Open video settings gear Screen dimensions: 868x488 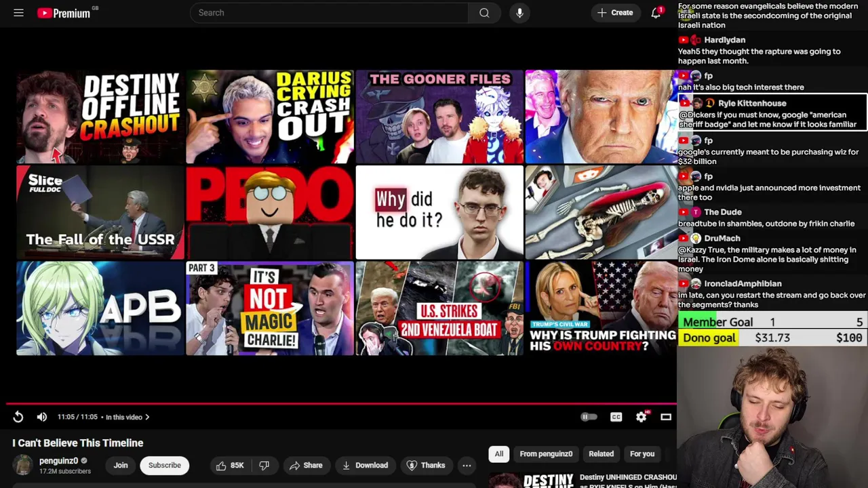[641, 417]
